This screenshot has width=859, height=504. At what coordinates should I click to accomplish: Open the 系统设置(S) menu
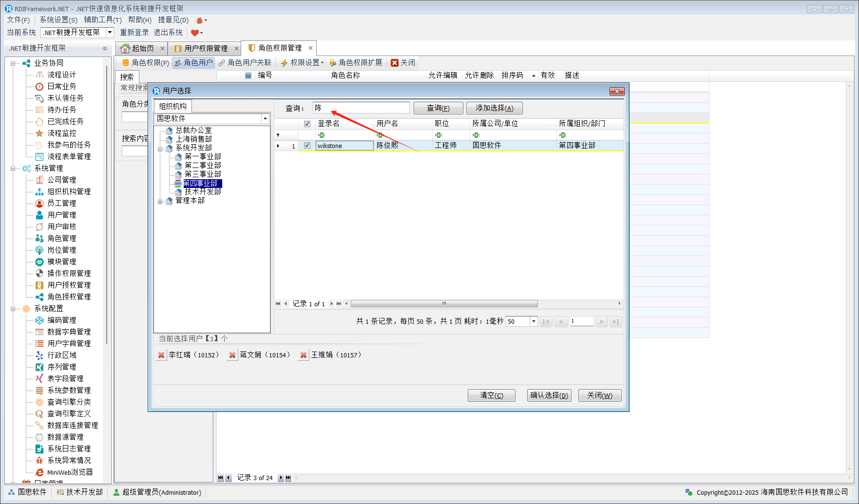(x=58, y=20)
